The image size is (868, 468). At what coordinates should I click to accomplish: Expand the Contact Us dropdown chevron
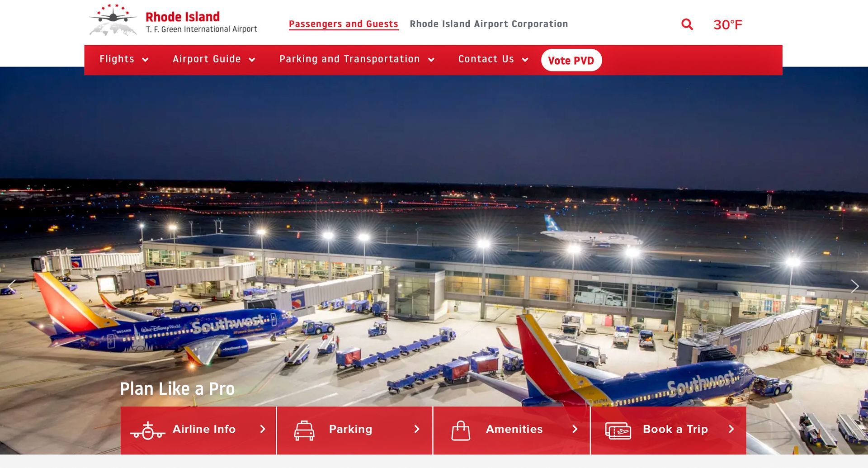click(525, 60)
